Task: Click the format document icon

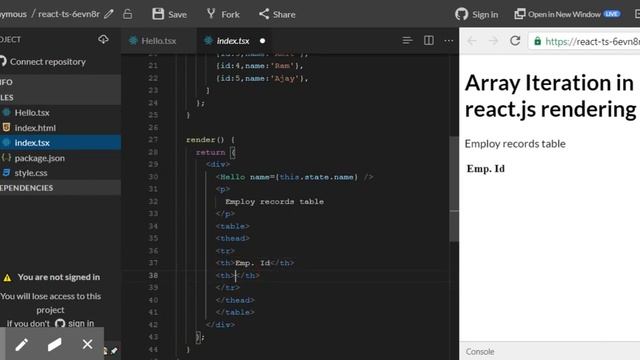Action: (x=407, y=40)
